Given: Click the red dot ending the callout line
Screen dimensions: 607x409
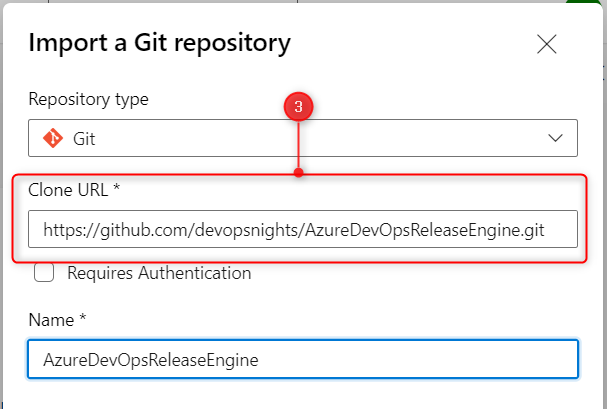Looking at the screenshot, I should [x=298, y=172].
